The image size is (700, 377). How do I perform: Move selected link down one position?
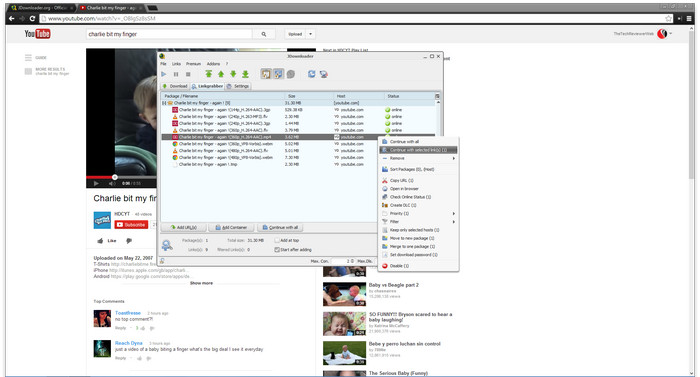(x=233, y=74)
